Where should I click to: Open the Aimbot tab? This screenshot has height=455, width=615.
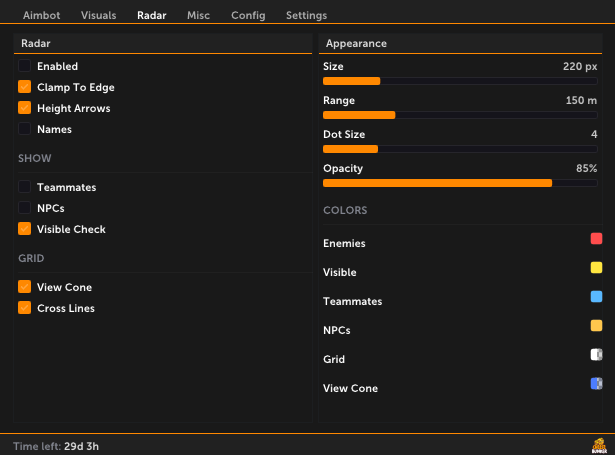click(x=41, y=15)
